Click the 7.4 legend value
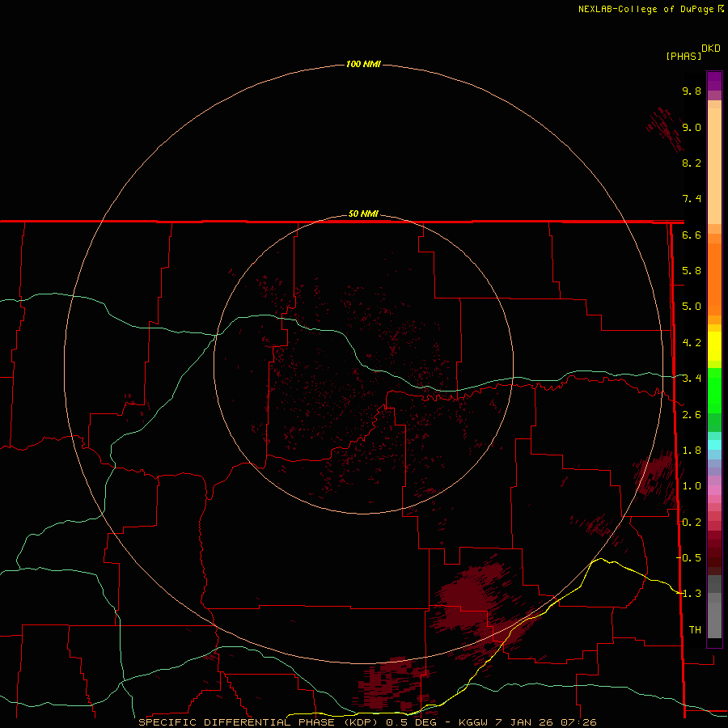This screenshot has width=728, height=728. [692, 199]
